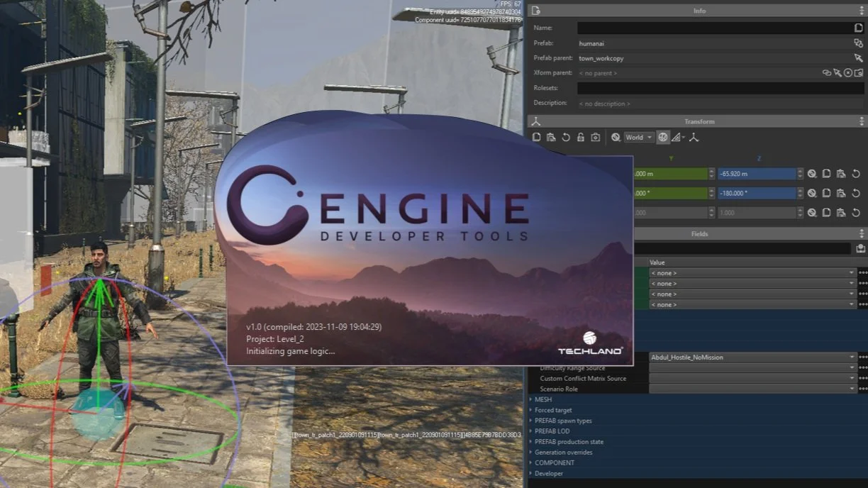This screenshot has height=488, width=868.
Task: Reset the scale row showing 1.000
Action: 856,212
